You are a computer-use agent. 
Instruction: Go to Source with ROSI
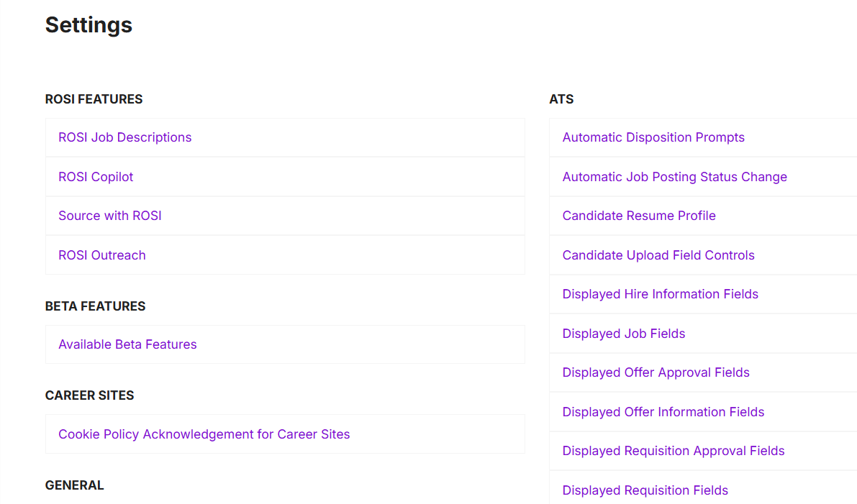(x=110, y=216)
